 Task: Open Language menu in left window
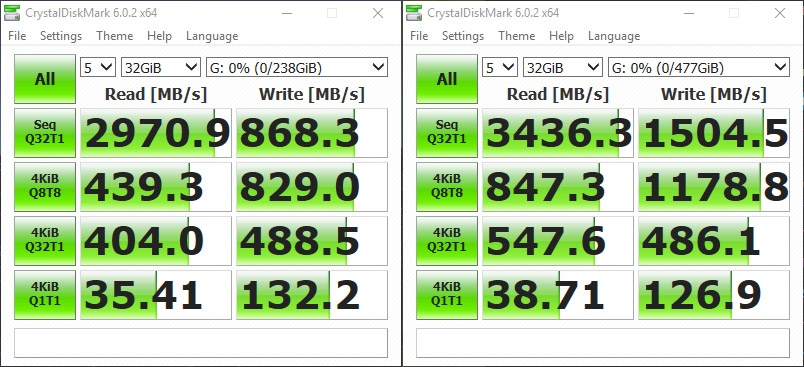[x=212, y=36]
